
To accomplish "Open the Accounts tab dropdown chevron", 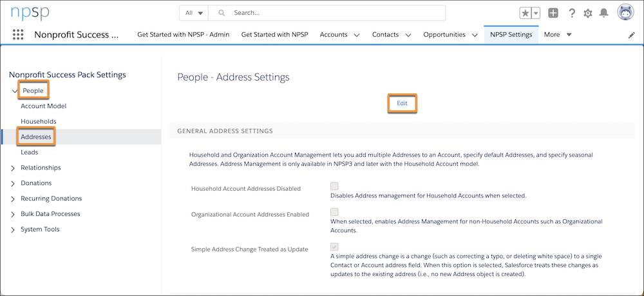I will (357, 35).
